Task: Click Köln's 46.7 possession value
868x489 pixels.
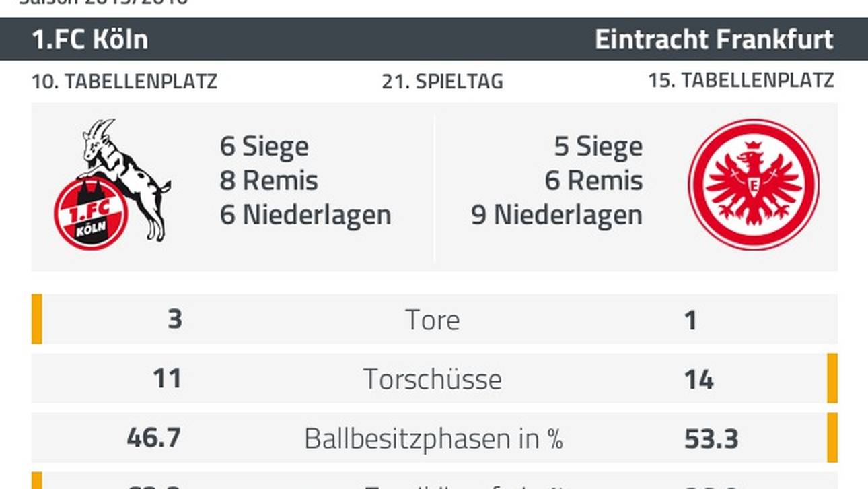Action: [154, 438]
